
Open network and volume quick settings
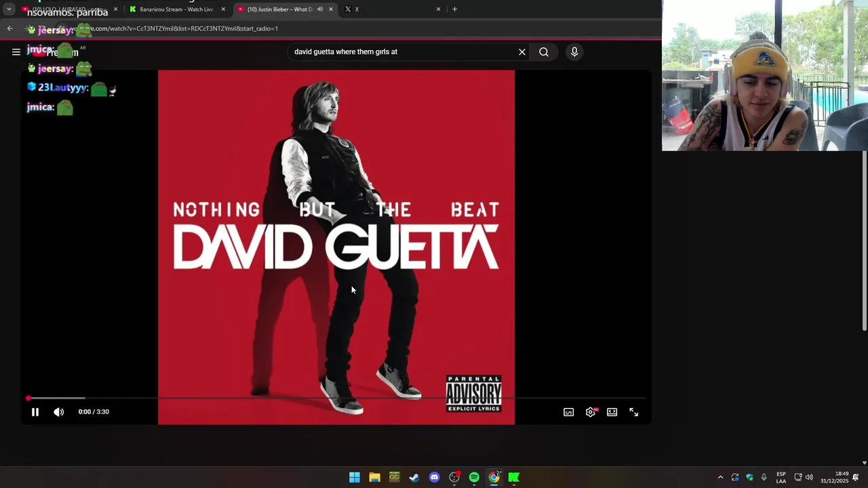[x=804, y=477]
